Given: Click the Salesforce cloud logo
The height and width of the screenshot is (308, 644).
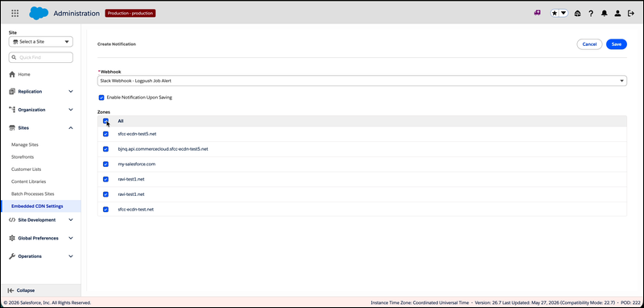Looking at the screenshot, I should 39,13.
